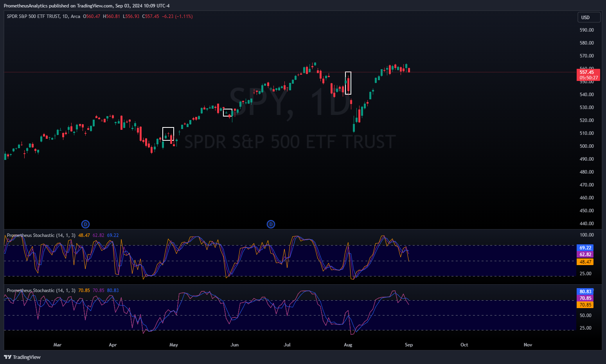Click the Jun label on time axis
This screenshot has height=364, width=606.
coord(234,345)
